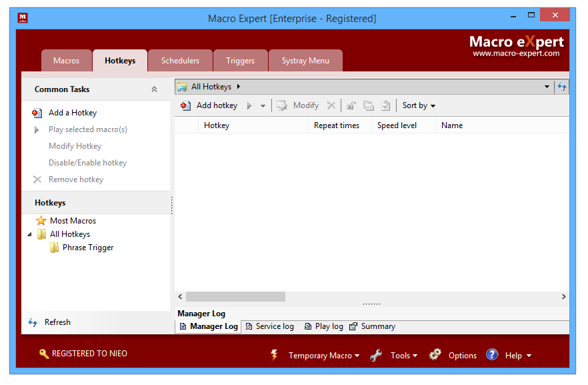Open the All Hotkeys path dropdown arrow
This screenshot has height=385, width=588.
[x=547, y=87]
